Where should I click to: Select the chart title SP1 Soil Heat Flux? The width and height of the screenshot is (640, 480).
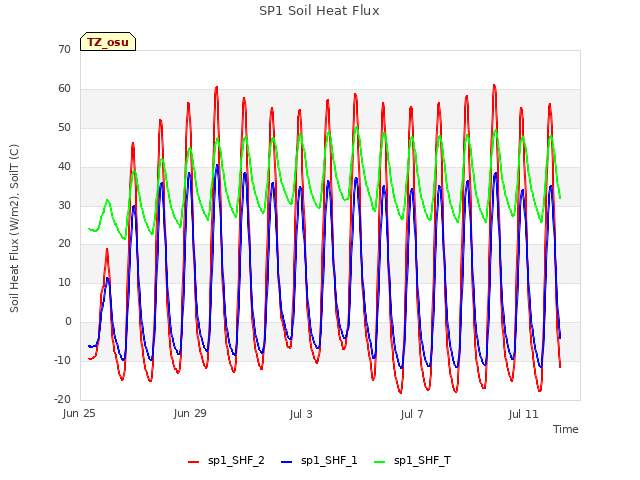click(319, 11)
